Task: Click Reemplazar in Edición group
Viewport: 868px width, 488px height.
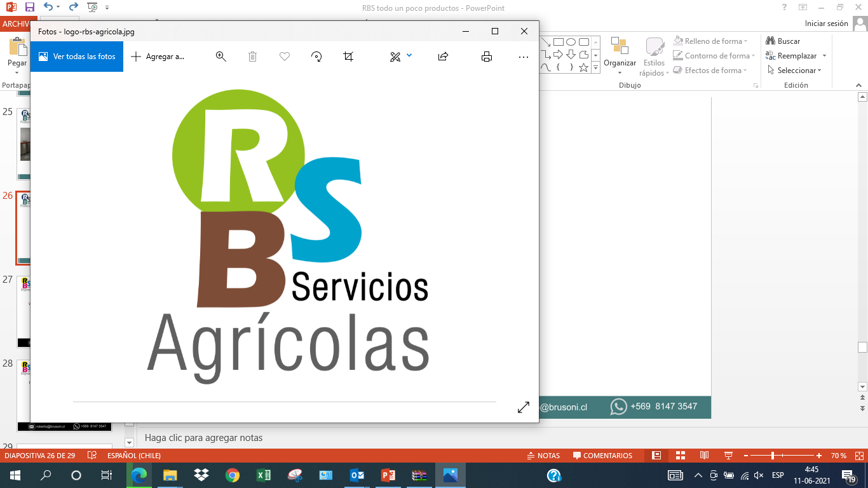Action: tap(791, 56)
